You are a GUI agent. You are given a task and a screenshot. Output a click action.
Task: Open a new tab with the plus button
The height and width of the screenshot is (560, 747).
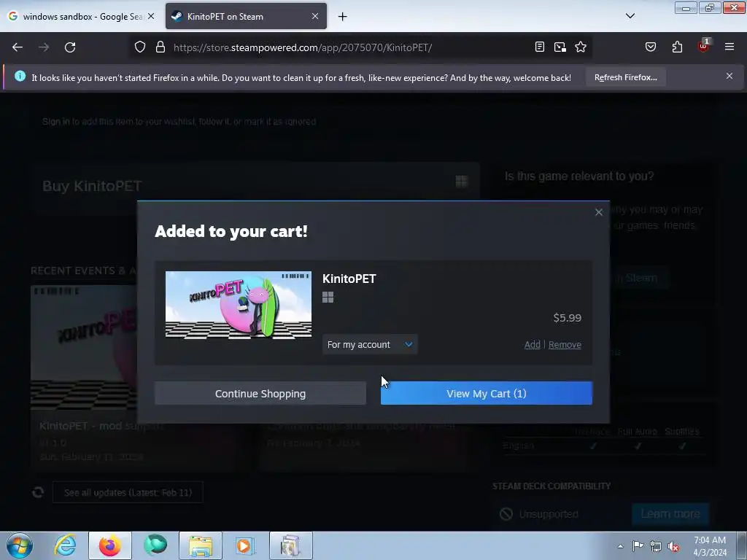343,17
